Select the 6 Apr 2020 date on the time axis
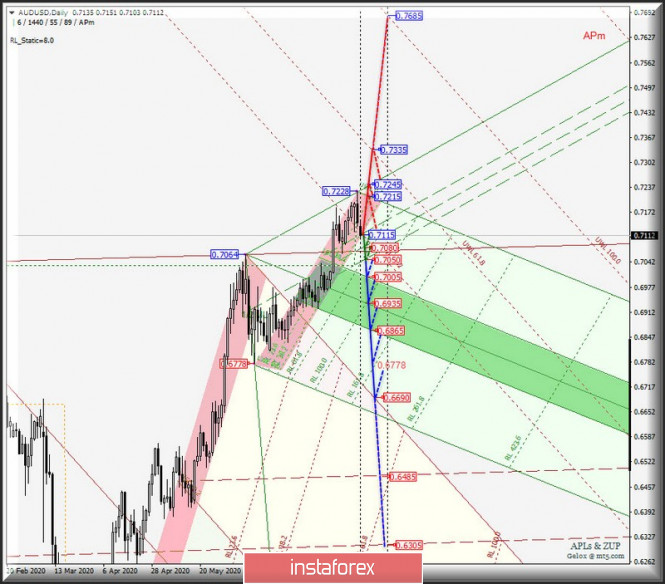 coord(120,571)
